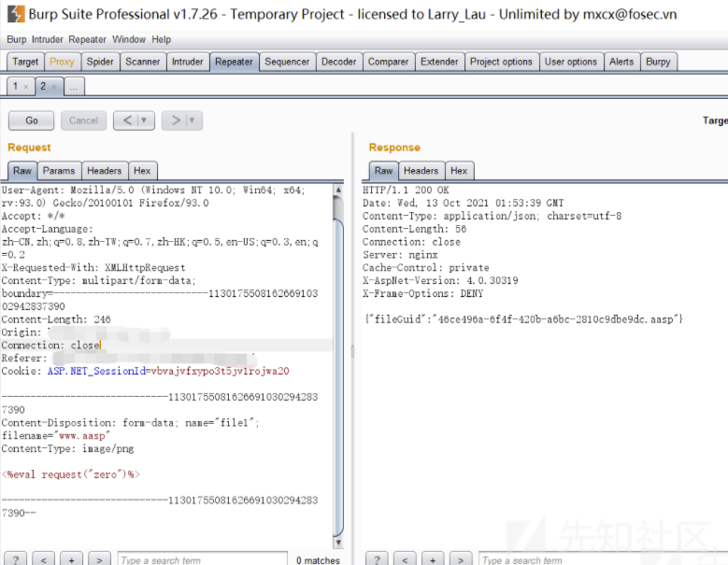
Task: Click the request scrollbar up arrow
Action: pos(338,190)
